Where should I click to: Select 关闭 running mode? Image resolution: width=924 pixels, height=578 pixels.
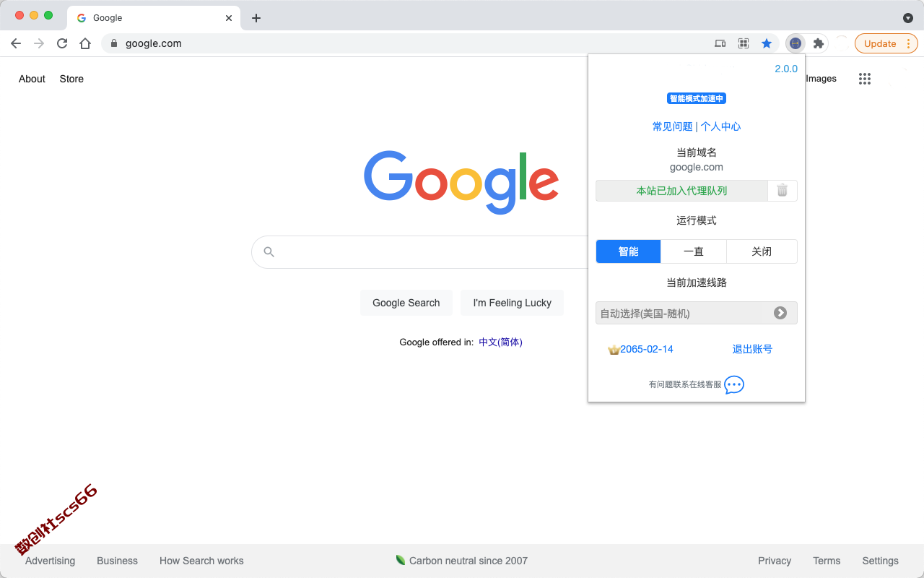click(762, 251)
